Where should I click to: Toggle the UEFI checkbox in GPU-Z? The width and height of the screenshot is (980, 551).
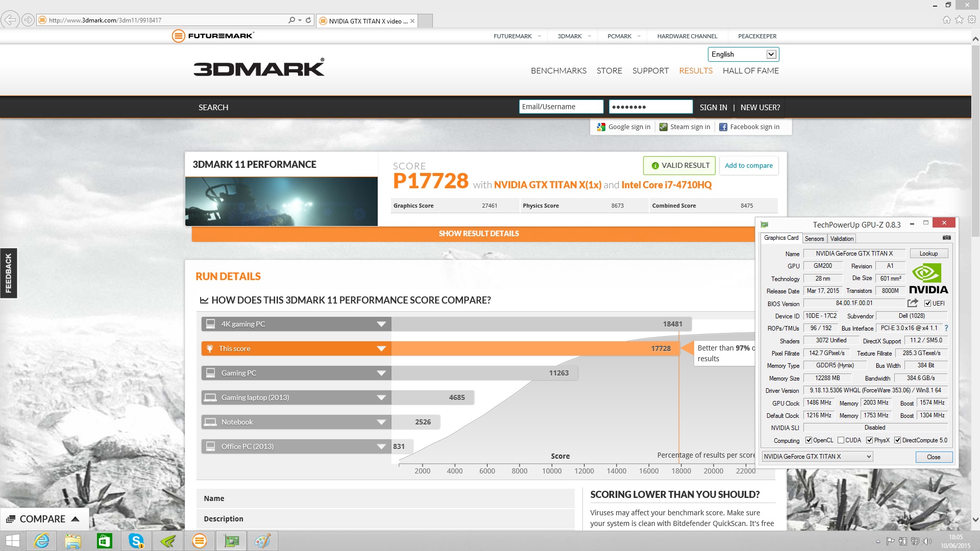[928, 304]
